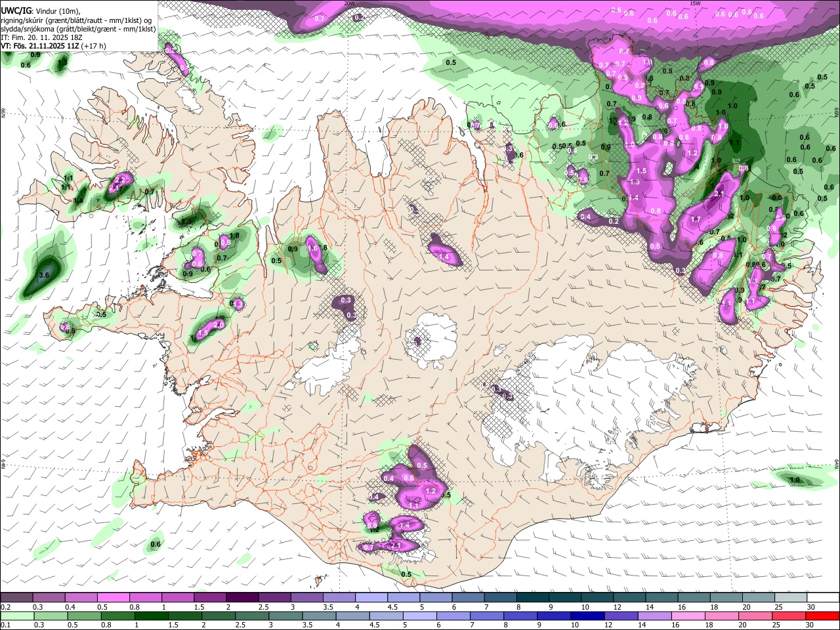Select the 'Vindur (10m),' header text
840x630 pixels.
coord(57,10)
